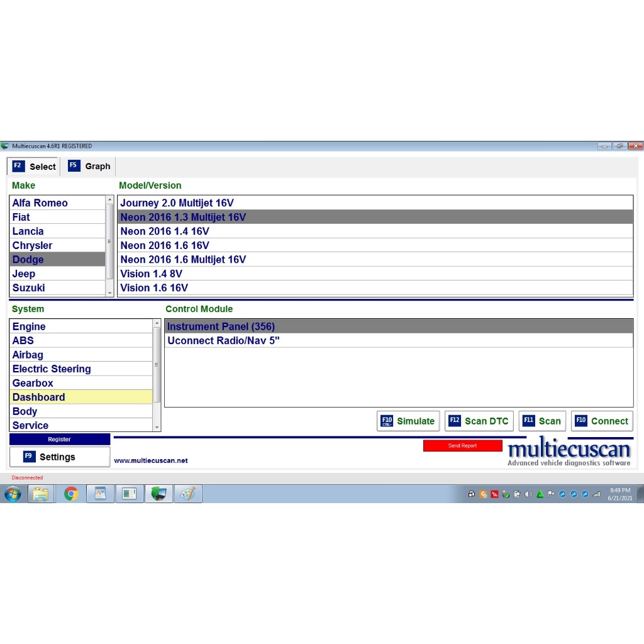Switch to the Graph tab
Viewport: 644px width, 644px height.
(x=89, y=166)
